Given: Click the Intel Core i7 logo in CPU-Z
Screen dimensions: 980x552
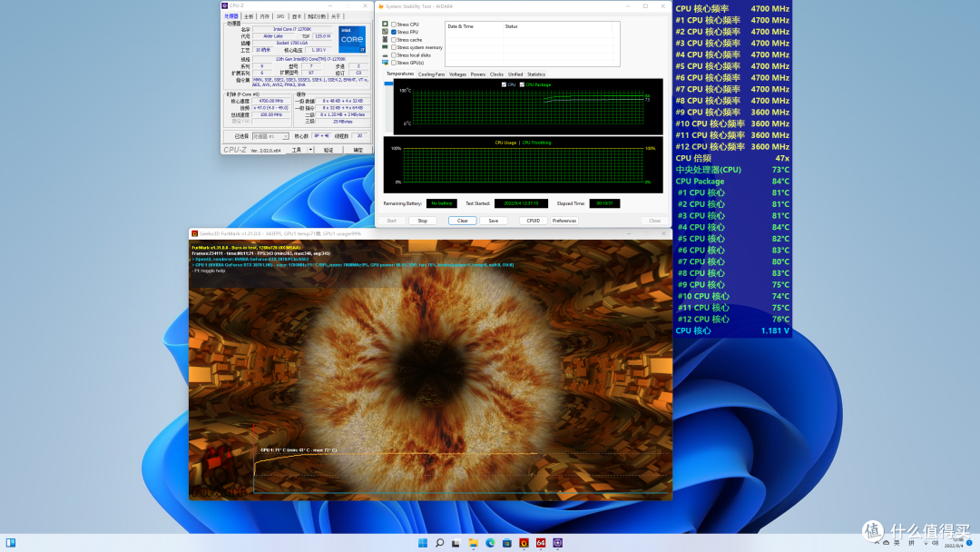Looking at the screenshot, I should (352, 39).
